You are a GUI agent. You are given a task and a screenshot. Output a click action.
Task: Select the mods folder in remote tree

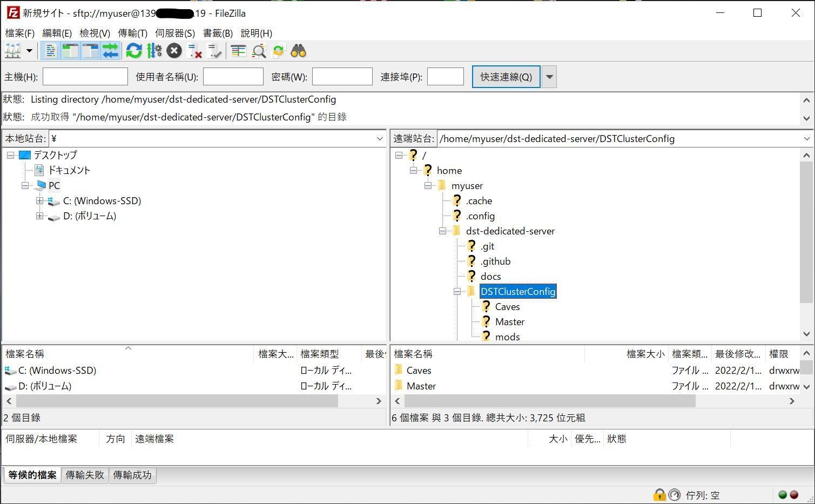(x=508, y=337)
